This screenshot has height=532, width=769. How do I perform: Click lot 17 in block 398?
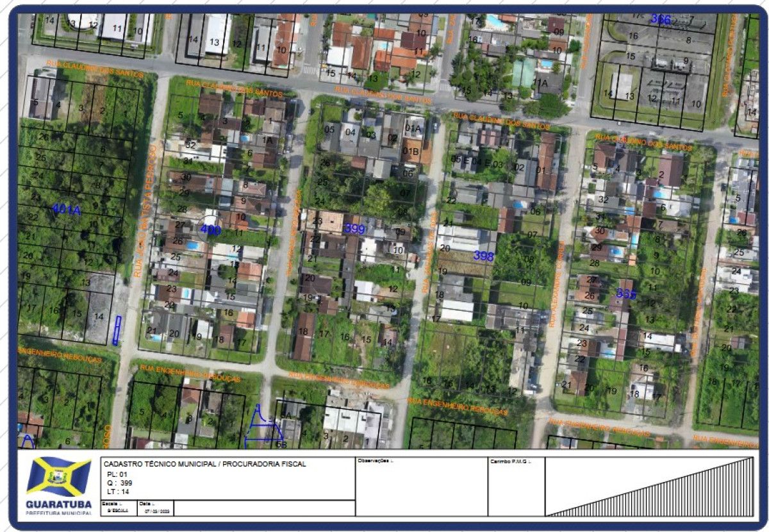[x=436, y=319]
